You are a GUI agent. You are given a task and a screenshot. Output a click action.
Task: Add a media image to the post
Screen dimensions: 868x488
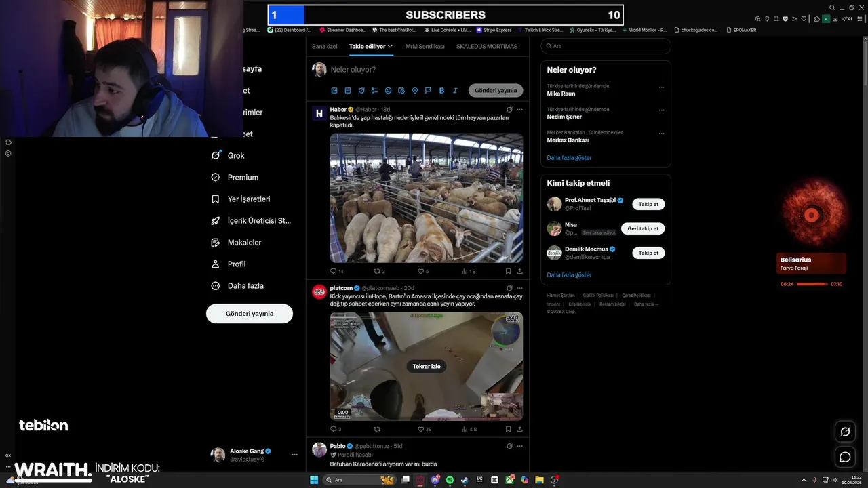[334, 90]
